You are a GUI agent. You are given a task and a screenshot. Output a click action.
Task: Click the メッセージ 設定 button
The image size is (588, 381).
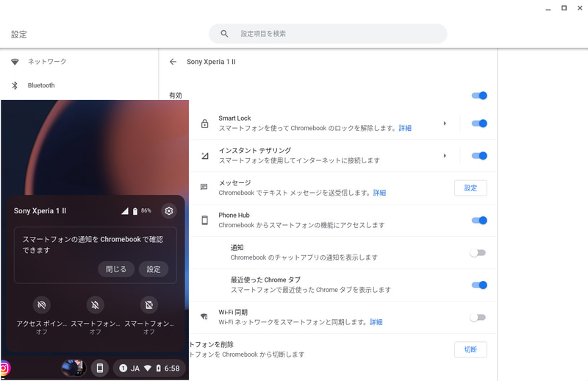click(470, 188)
